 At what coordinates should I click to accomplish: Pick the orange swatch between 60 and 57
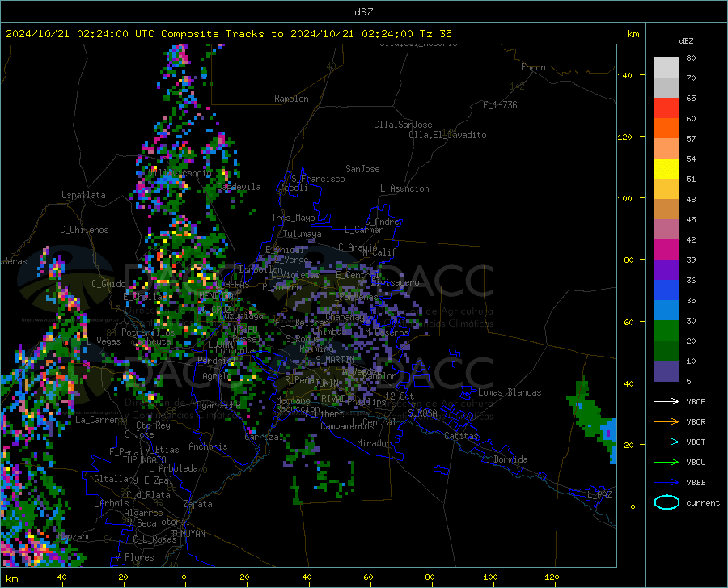(667, 128)
